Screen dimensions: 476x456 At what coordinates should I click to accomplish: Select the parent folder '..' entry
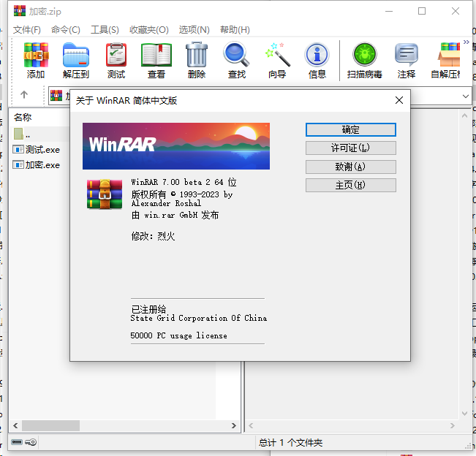pos(22,134)
